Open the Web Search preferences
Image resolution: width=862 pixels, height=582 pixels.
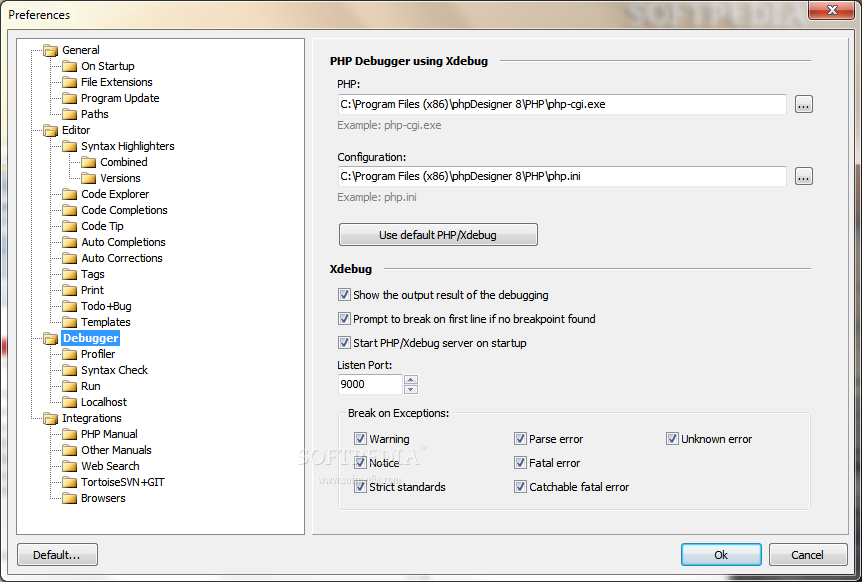click(110, 466)
